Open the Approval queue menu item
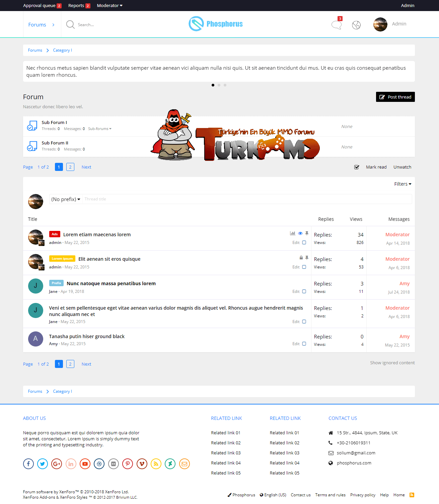The width and height of the screenshot is (439, 504). point(42,5)
